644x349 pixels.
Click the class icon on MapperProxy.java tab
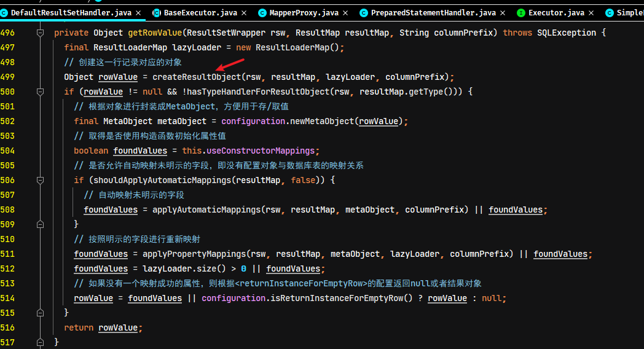(262, 13)
